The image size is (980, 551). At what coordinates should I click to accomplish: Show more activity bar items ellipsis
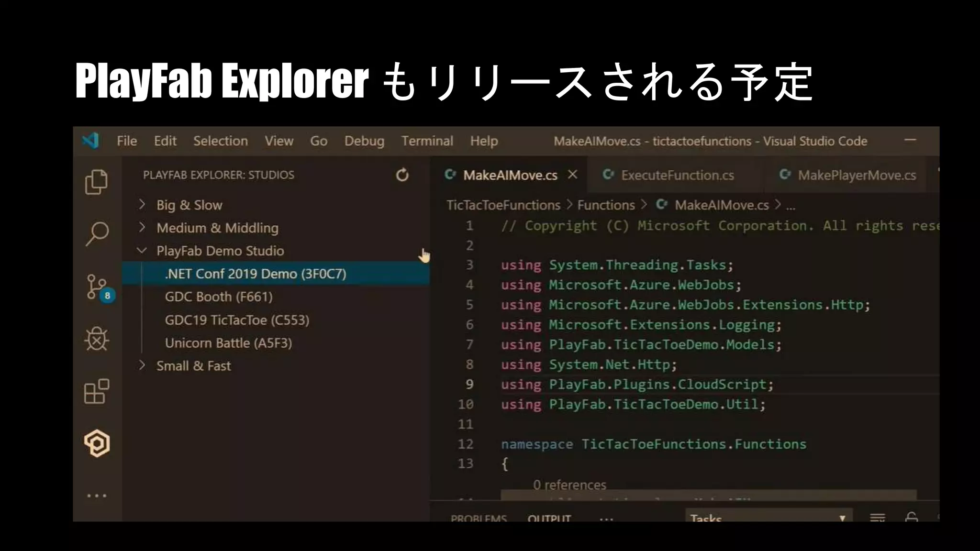coord(97,496)
